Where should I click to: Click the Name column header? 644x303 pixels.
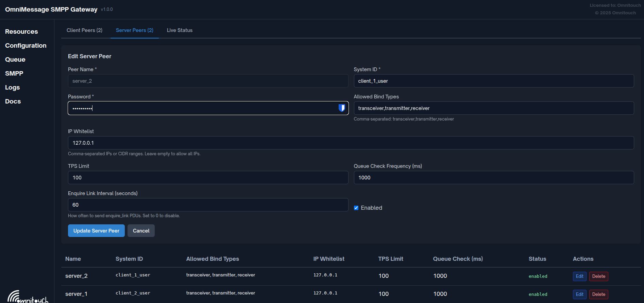73,259
